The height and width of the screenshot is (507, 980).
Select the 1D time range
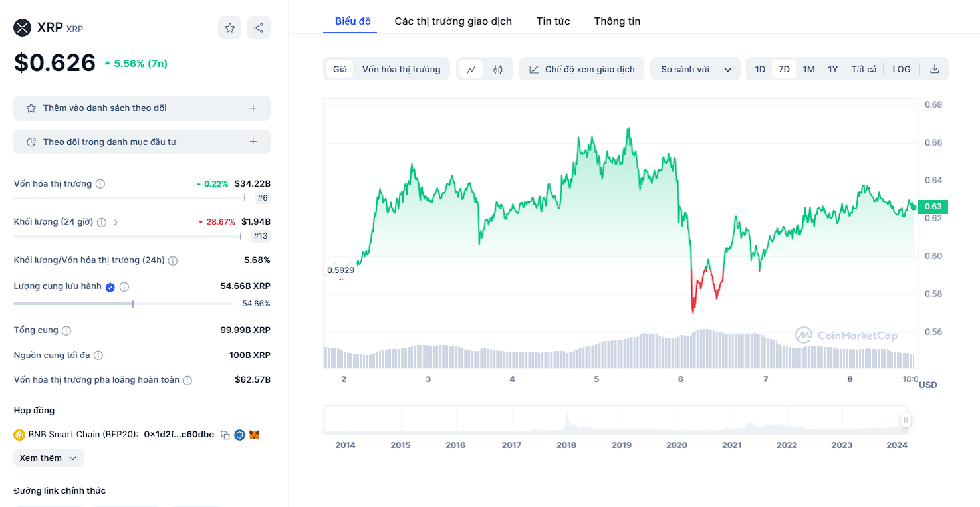[760, 69]
